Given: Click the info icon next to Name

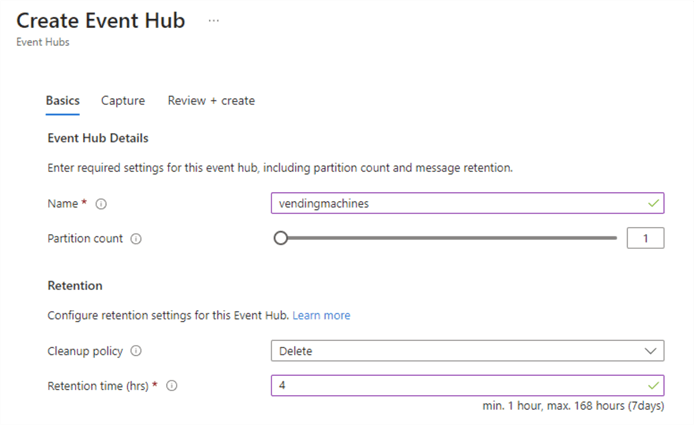Looking at the screenshot, I should click(x=101, y=204).
